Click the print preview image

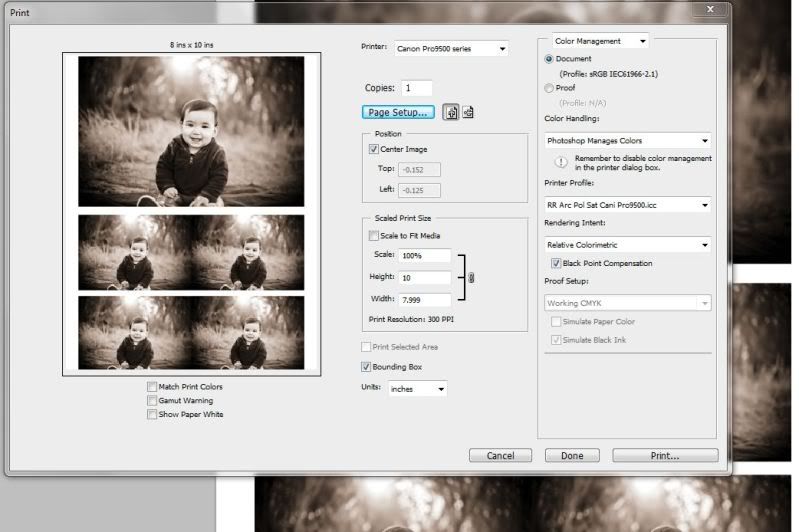tap(191, 214)
